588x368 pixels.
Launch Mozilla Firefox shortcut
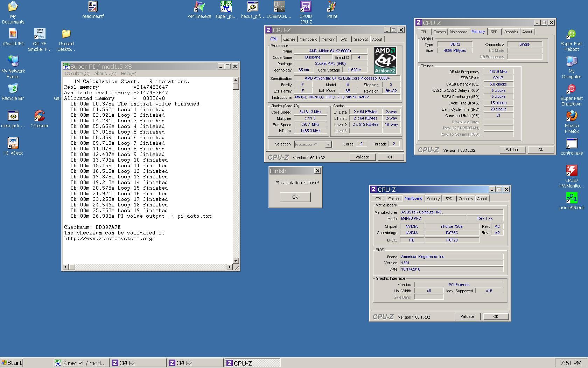point(572,122)
